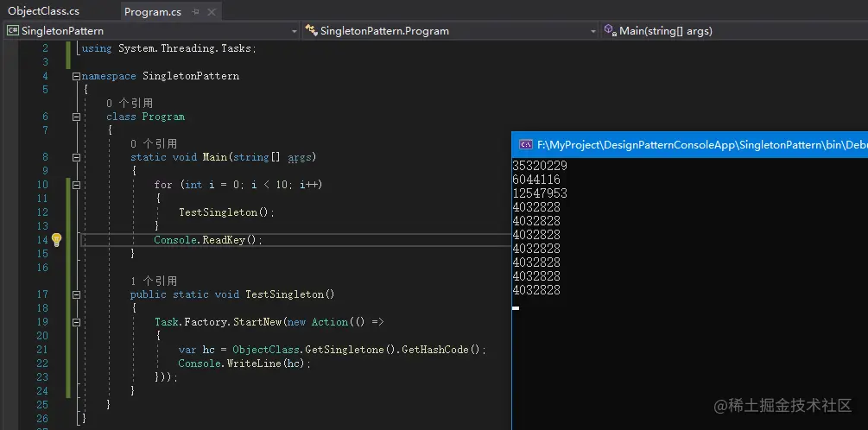Viewport: 868px width, 430px height.
Task: Click console output value 12547953
Action: coord(540,193)
